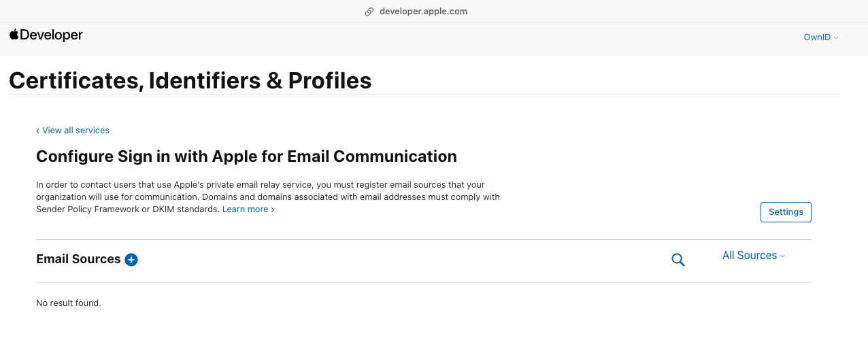Click the Email Sources heading text
This screenshot has width=868, height=357.
coord(78,259)
